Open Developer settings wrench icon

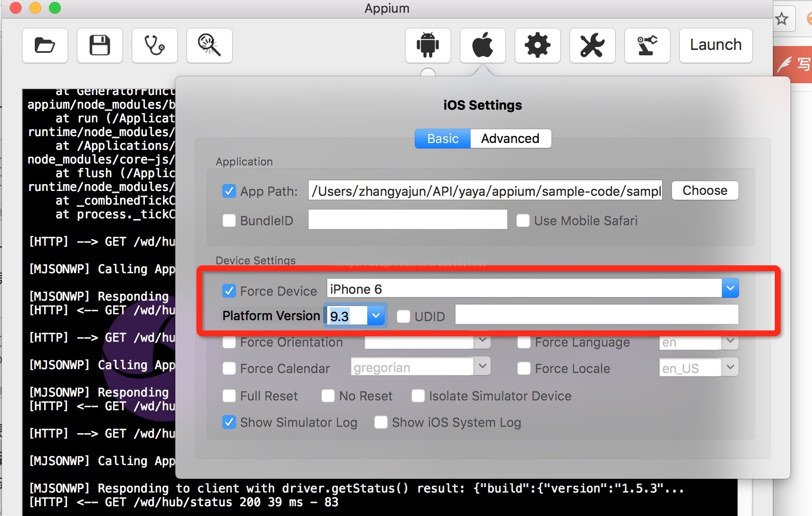[x=593, y=46]
